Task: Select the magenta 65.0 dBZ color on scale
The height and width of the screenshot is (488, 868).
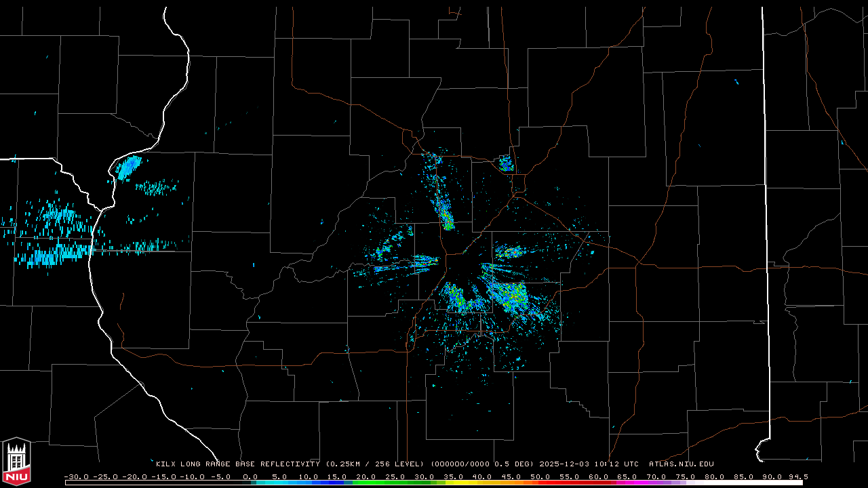Action: pyautogui.click(x=627, y=483)
